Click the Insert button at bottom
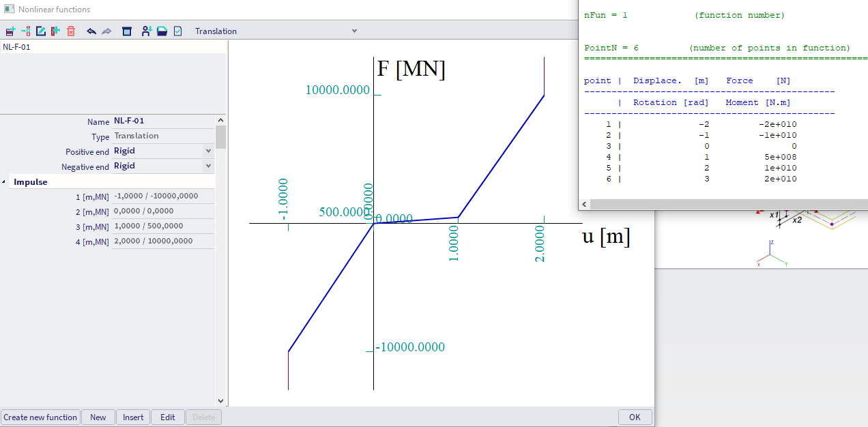The width and height of the screenshot is (868, 427). tap(133, 417)
